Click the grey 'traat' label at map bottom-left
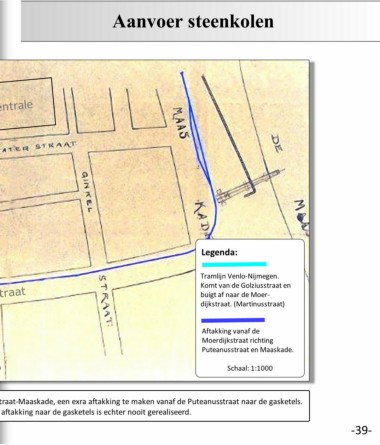Image resolution: width=380 pixels, height=445 pixels. [x=13, y=292]
